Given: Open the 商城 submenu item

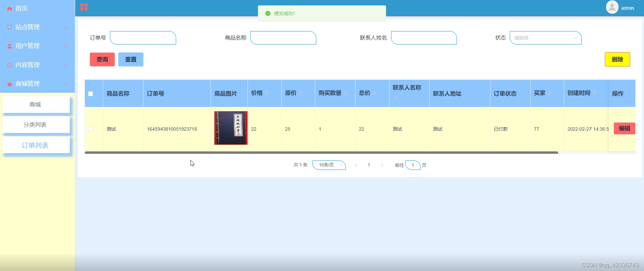Looking at the screenshot, I should point(36,105).
